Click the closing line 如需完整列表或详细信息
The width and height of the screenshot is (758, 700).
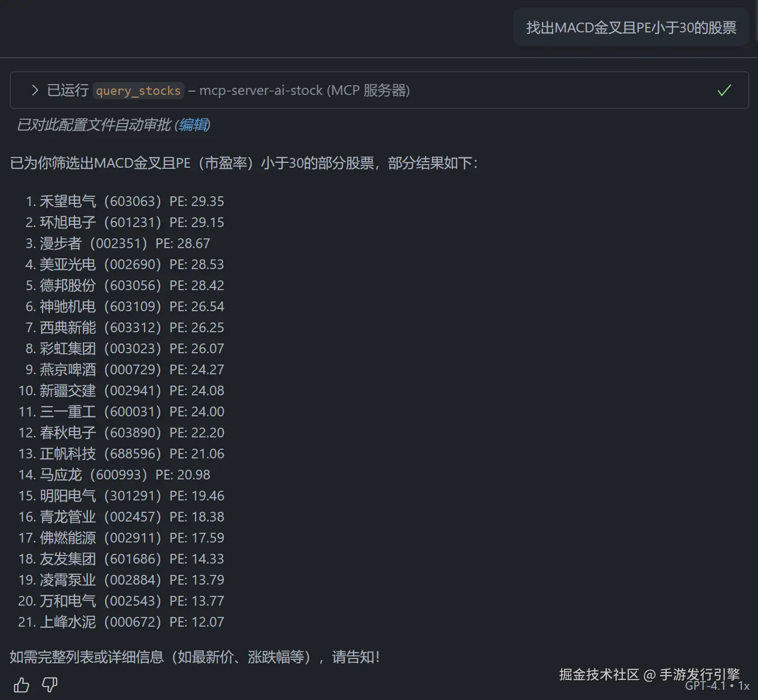click(x=195, y=657)
